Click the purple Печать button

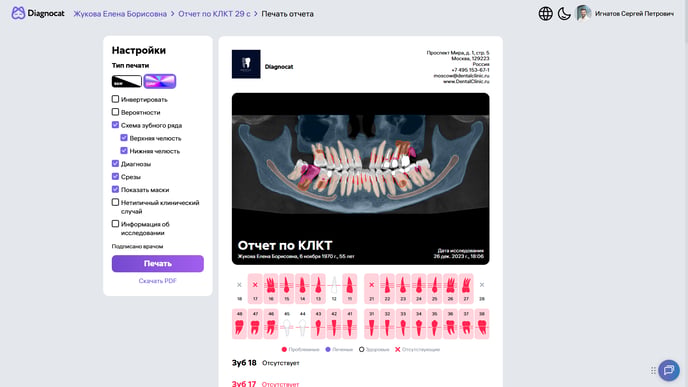pyautogui.click(x=158, y=264)
